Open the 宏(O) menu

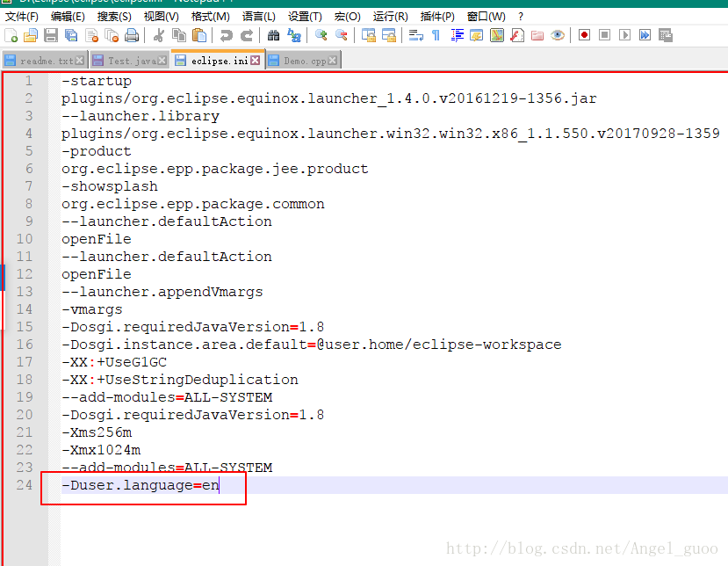coord(347,17)
